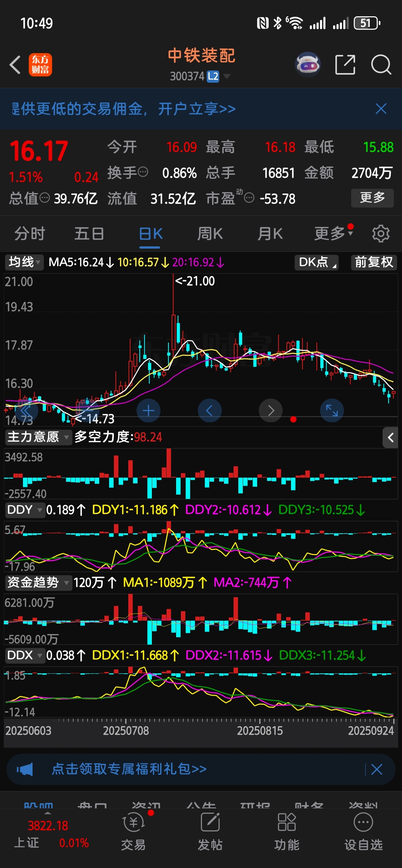Tap the chart zoom-in plus button
Image resolution: width=402 pixels, height=868 pixels.
tap(148, 410)
